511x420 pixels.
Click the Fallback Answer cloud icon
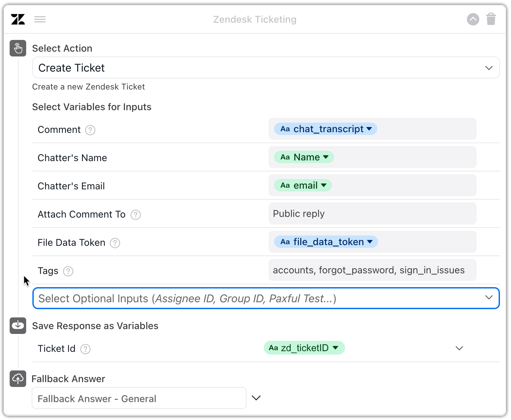[18, 379]
